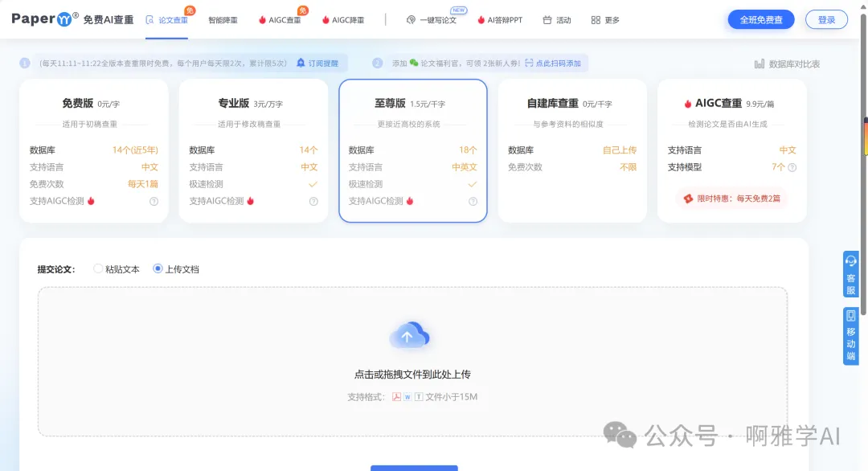Open the 活动 menu item
868x471 pixels.
[557, 20]
